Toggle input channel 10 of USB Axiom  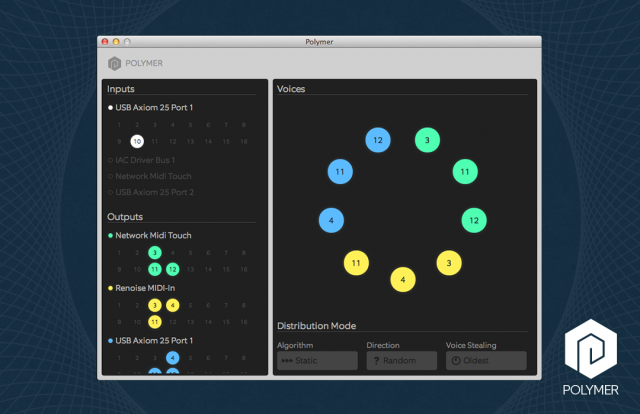(x=137, y=142)
